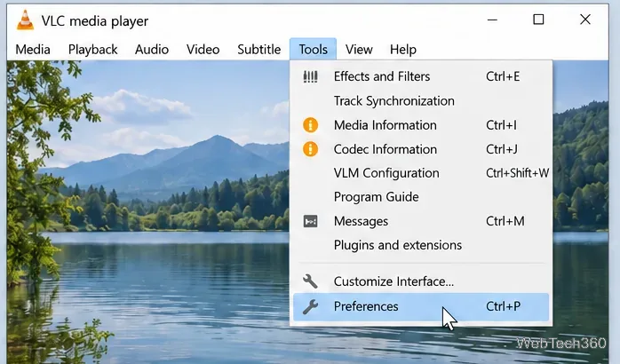Click the VLC cone icon in title bar

click(25, 20)
